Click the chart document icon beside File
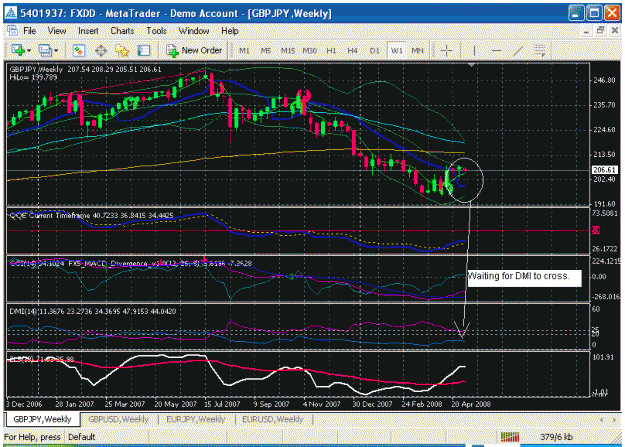625x447 pixels. 12,31
